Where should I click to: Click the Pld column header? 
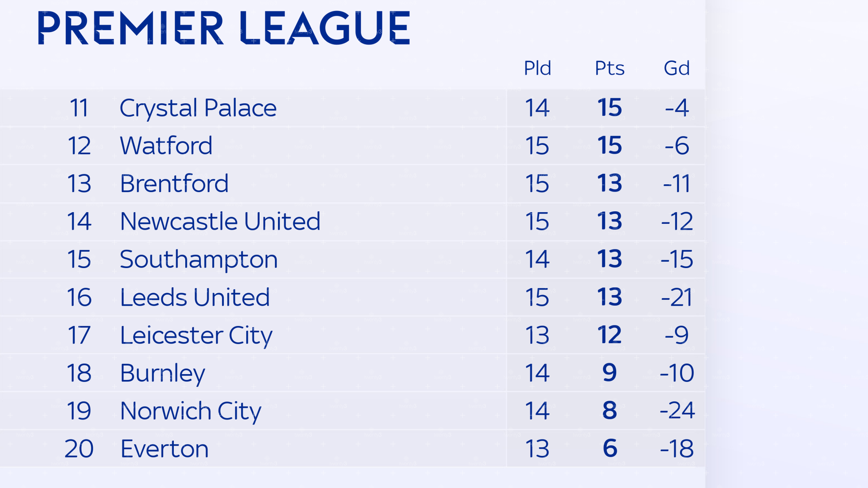click(537, 68)
